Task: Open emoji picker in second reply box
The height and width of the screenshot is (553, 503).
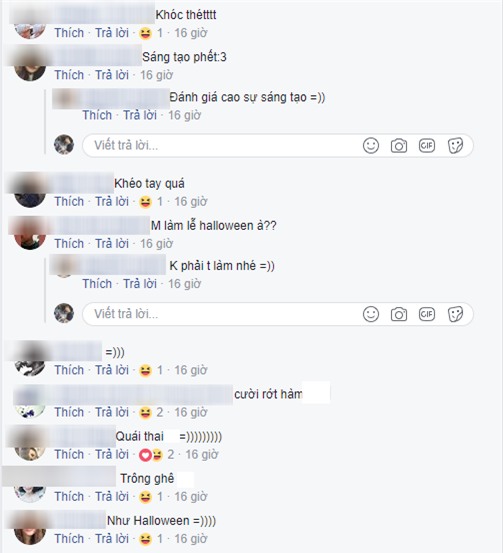Action: [371, 314]
